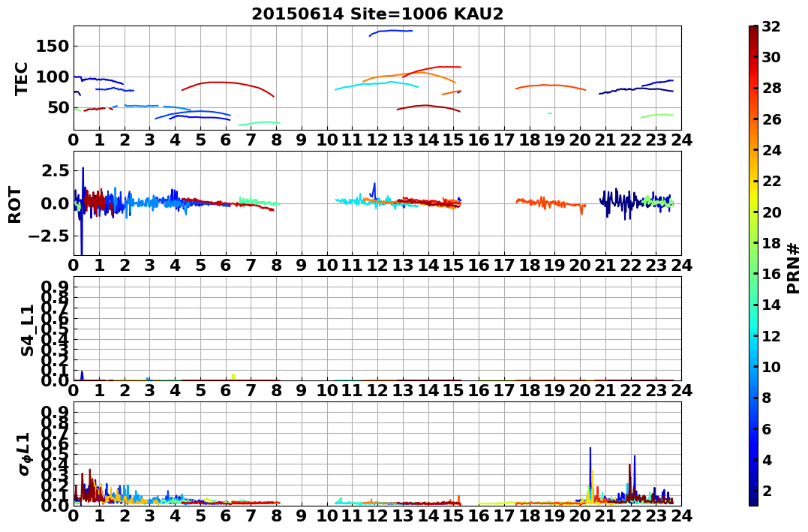
Task: Click colorbar tick label '30'
Action: (x=771, y=57)
